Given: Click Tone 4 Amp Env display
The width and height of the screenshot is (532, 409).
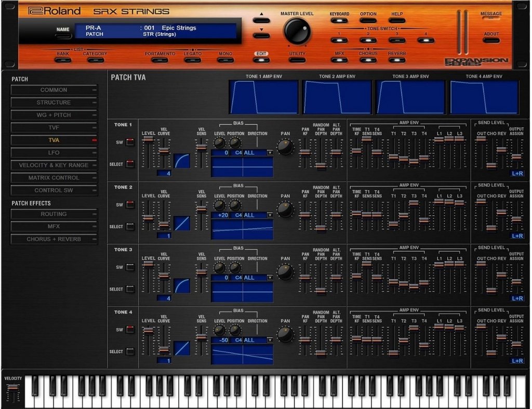Looking at the screenshot, I should tap(484, 97).
